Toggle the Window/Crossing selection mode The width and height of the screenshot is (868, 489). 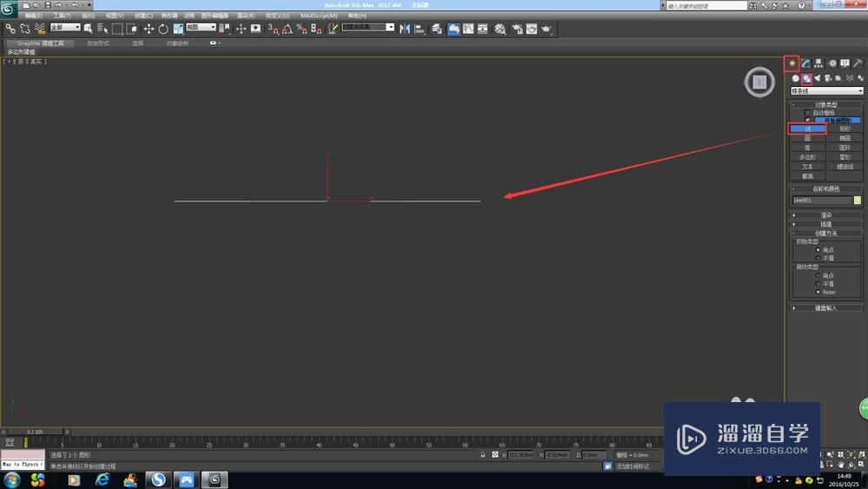[132, 29]
